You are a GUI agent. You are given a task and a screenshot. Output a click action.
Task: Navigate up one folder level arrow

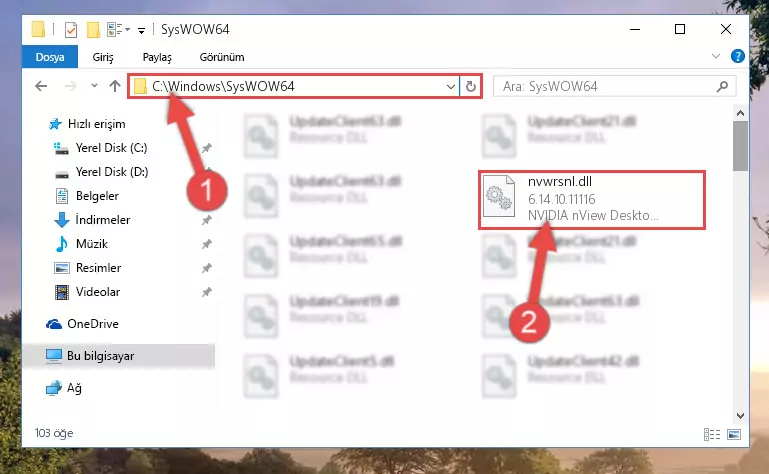click(115, 86)
